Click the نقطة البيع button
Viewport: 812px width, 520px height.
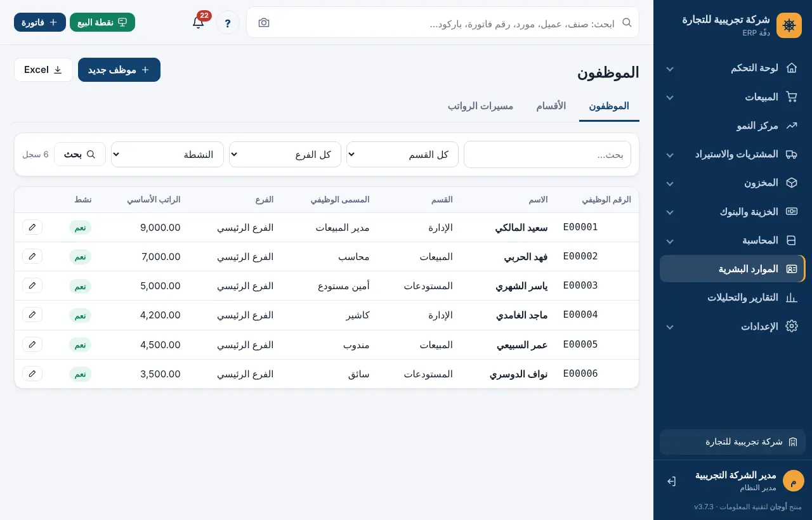pos(102,22)
